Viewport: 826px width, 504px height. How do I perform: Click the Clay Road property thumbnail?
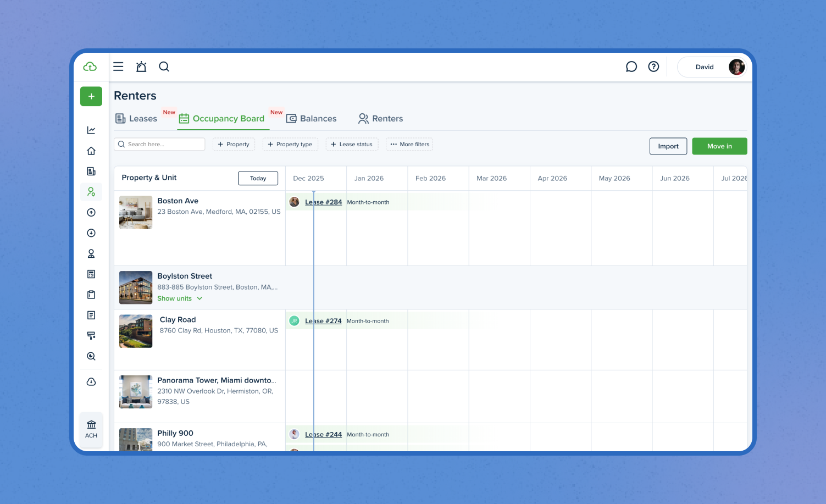tap(136, 331)
